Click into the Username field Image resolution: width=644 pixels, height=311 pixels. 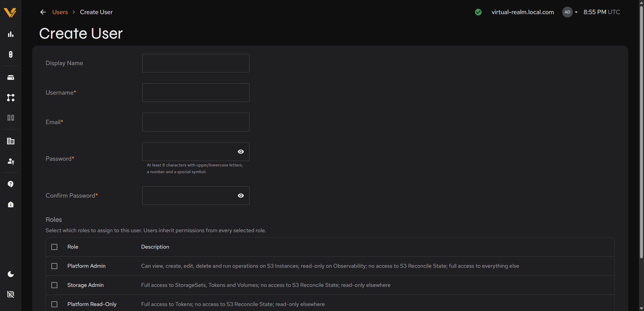point(196,93)
